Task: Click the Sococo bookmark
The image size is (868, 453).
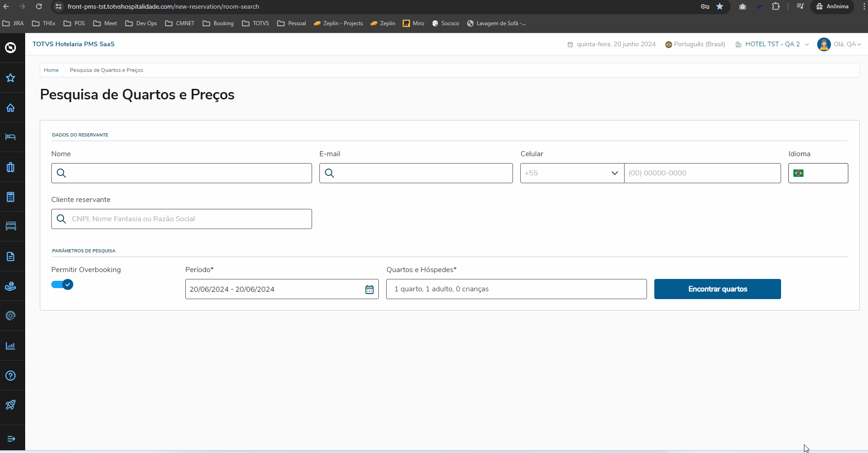Action: (446, 23)
